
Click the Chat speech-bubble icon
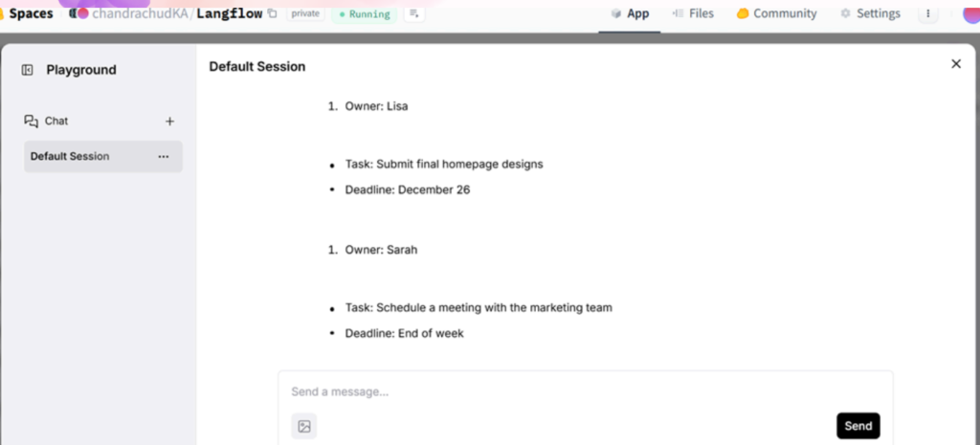click(x=31, y=122)
